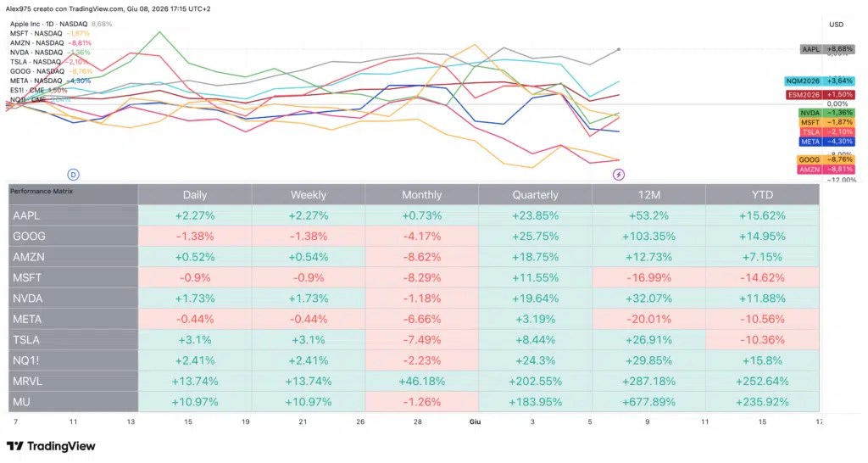Click the AMZN pink price label
Viewport: 868px width, 463px height.
click(826, 169)
